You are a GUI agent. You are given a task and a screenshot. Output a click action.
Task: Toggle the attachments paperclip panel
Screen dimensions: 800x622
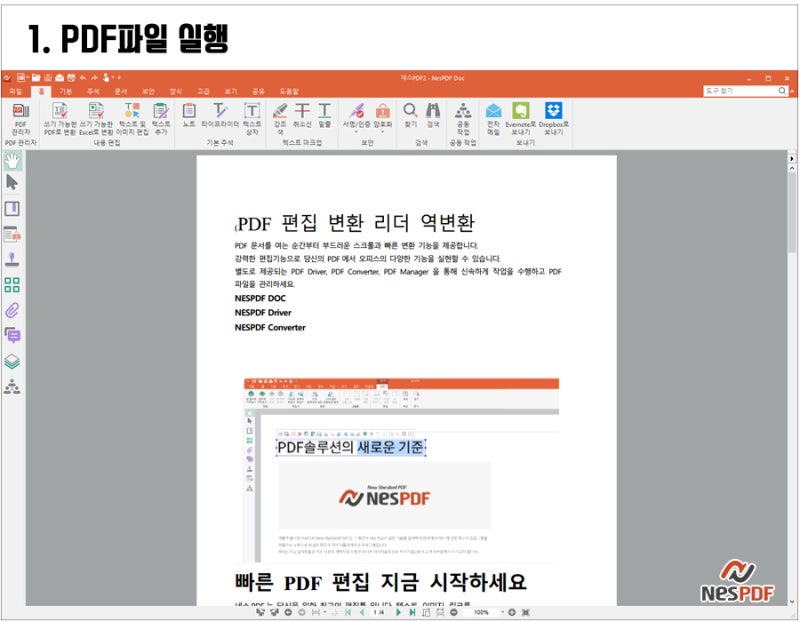point(12,310)
